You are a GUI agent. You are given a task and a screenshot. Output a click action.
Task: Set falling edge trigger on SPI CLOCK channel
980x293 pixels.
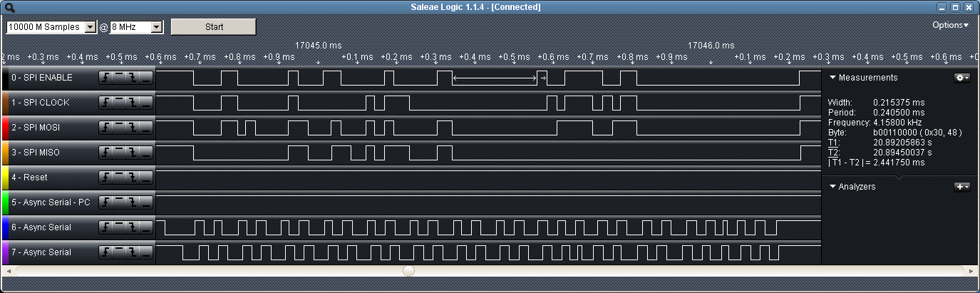pos(133,103)
